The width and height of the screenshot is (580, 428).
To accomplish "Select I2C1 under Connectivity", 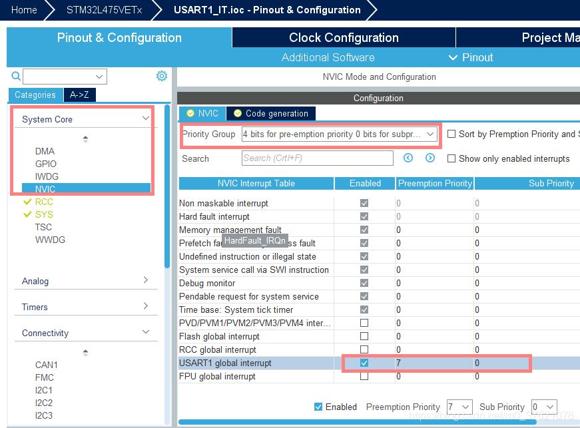I will [x=44, y=390].
